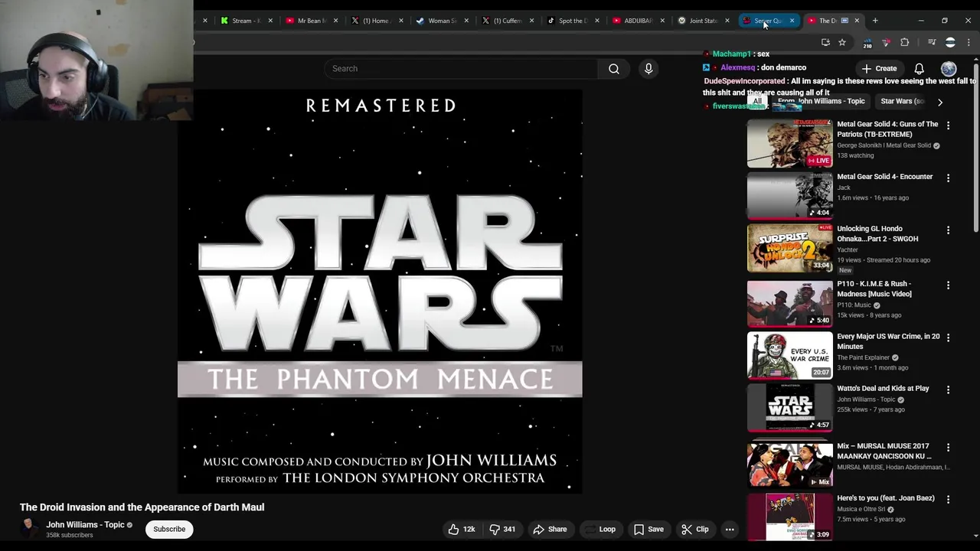The height and width of the screenshot is (551, 980).
Task: Open options for Metal Gear Solid 4- Encounter
Action: 948,178
